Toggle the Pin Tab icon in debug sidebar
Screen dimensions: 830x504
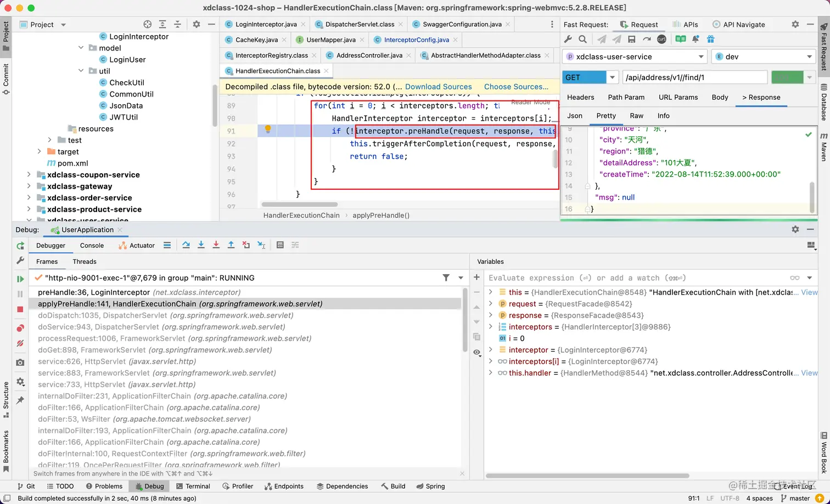[x=20, y=400]
